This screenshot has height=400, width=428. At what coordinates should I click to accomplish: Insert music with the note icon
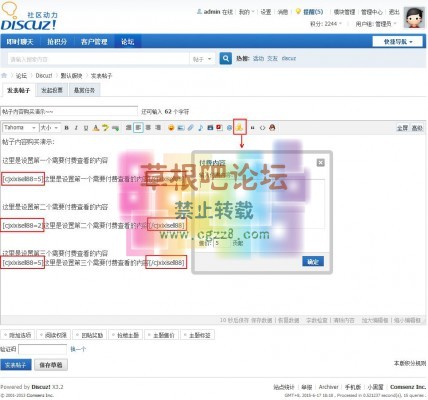(x=200, y=128)
